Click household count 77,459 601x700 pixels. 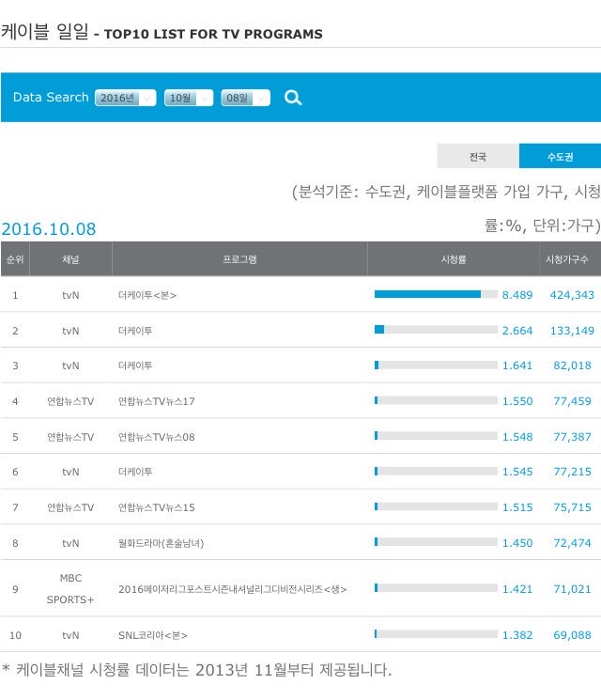click(x=572, y=401)
